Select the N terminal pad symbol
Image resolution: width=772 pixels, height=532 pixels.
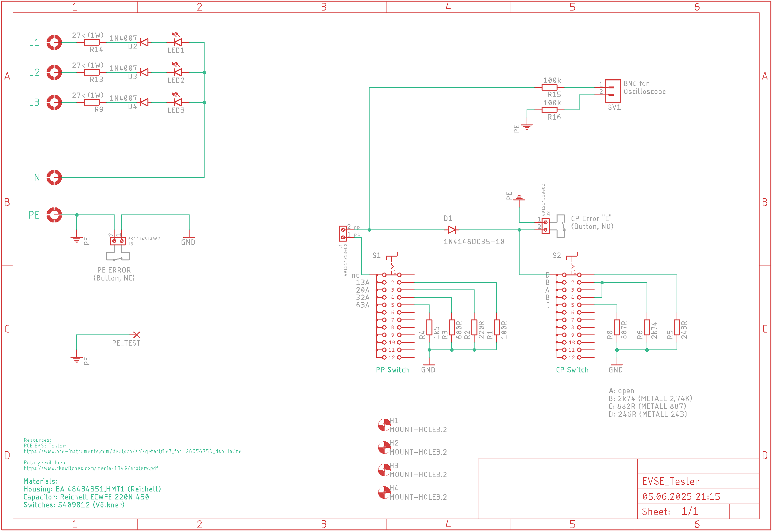coord(54,177)
